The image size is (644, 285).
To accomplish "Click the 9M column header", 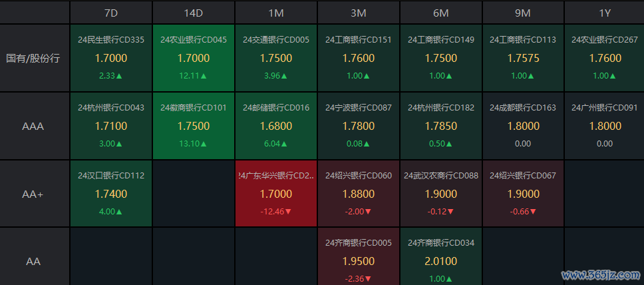I will pyautogui.click(x=523, y=13).
